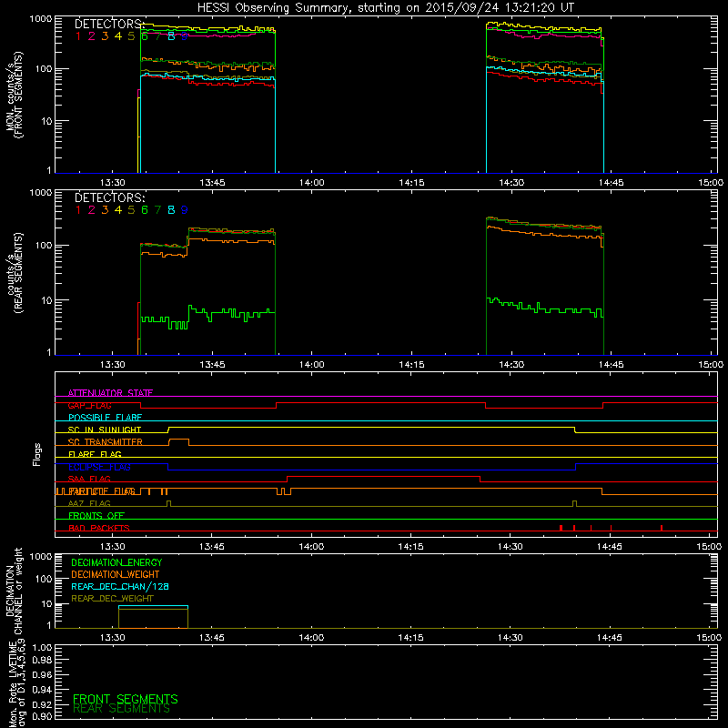
Task: Click the HESSI Observing Summary title text
Action: click(385, 8)
